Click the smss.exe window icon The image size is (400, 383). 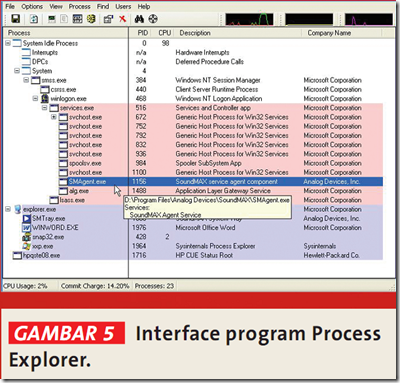click(36, 80)
